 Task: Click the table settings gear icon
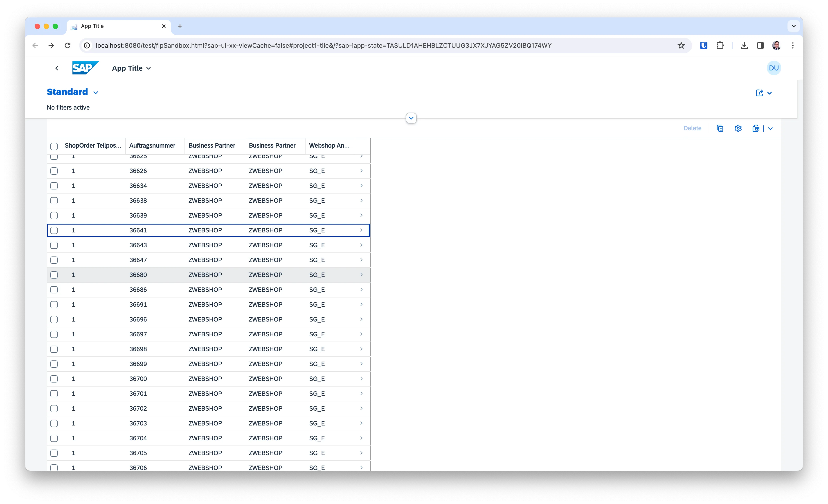pyautogui.click(x=738, y=128)
